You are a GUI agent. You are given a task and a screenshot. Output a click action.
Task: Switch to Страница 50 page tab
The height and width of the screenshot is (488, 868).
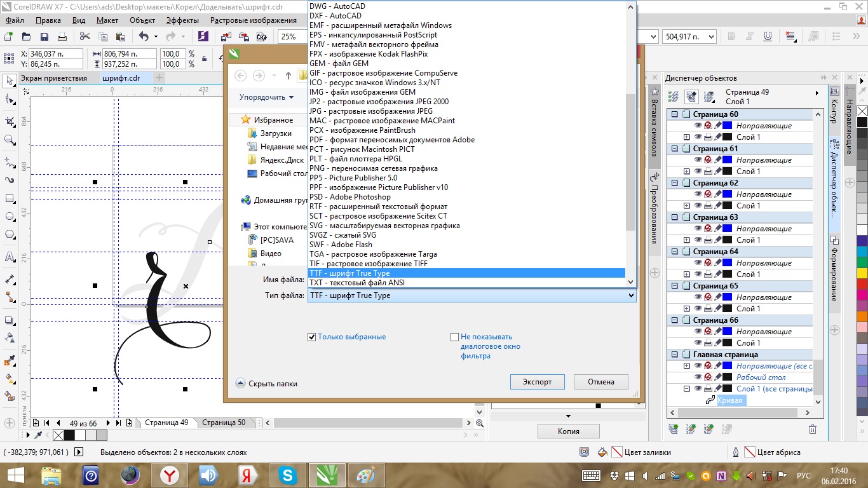pyautogui.click(x=224, y=423)
